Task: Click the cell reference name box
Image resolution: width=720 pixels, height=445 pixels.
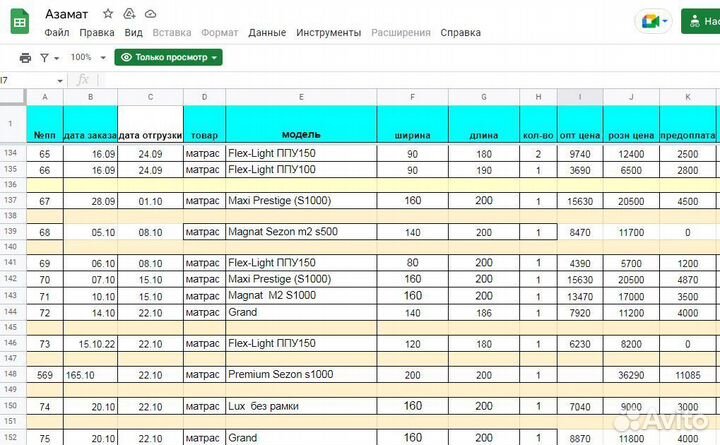Action: point(28,80)
